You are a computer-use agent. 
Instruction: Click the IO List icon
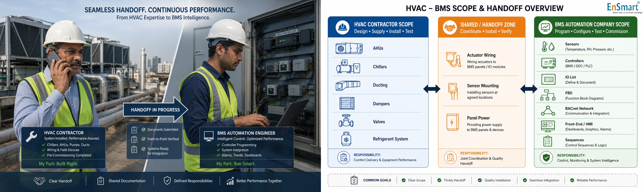[x=548, y=79]
